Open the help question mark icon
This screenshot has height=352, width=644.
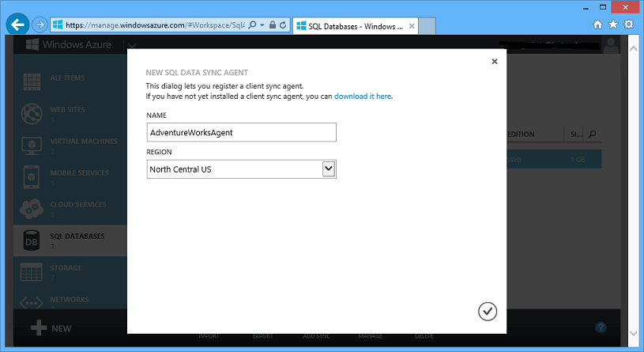pos(601,327)
